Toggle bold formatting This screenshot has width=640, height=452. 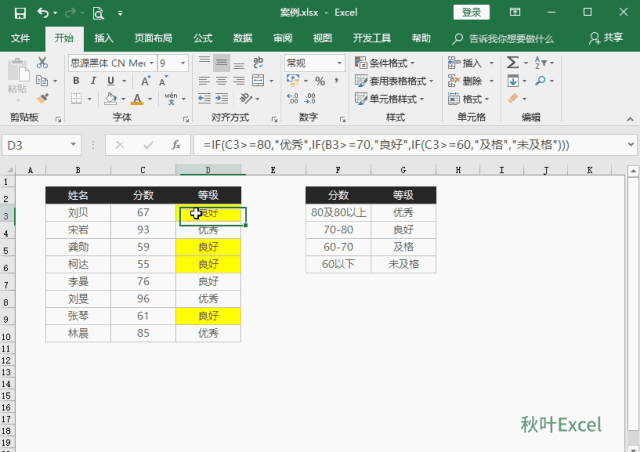76,81
